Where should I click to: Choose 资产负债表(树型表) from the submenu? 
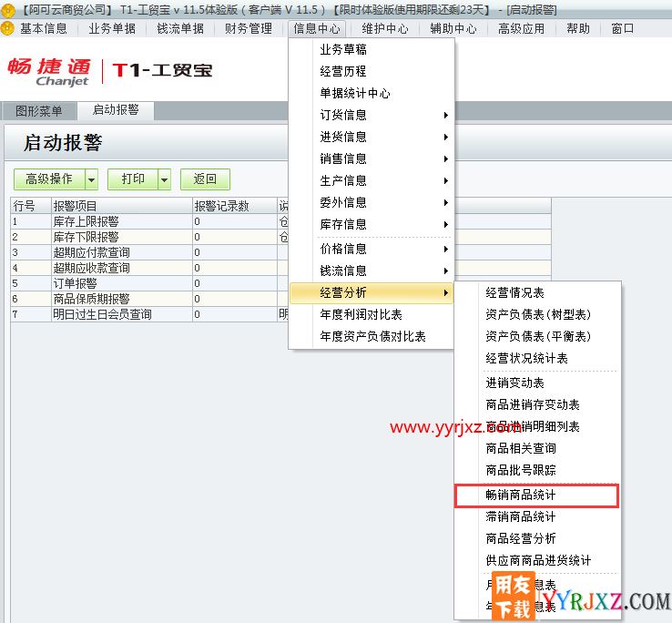[538, 314]
